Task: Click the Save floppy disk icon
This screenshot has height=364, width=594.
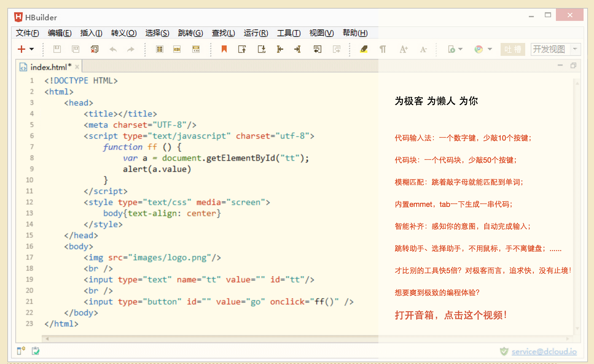Action: [x=57, y=49]
